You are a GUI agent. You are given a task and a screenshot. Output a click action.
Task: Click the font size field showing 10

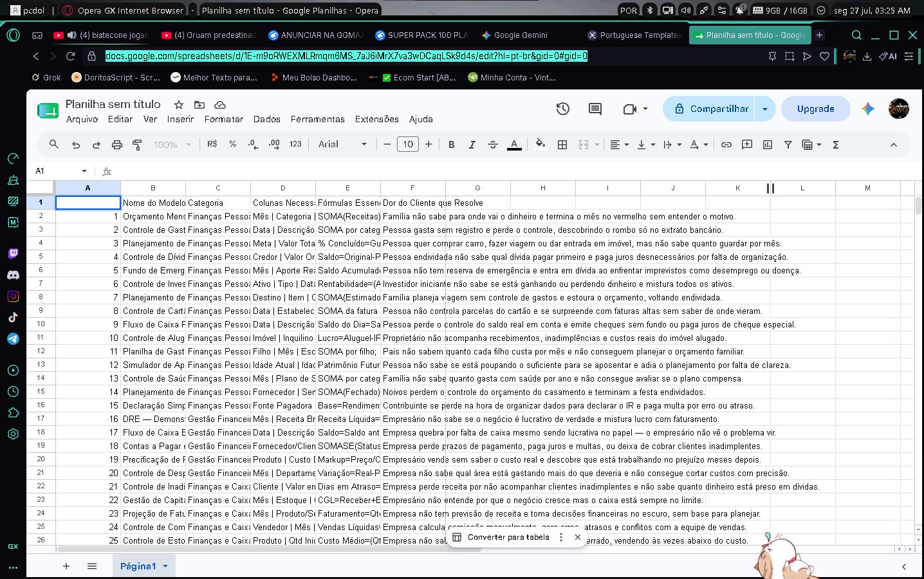click(x=408, y=144)
